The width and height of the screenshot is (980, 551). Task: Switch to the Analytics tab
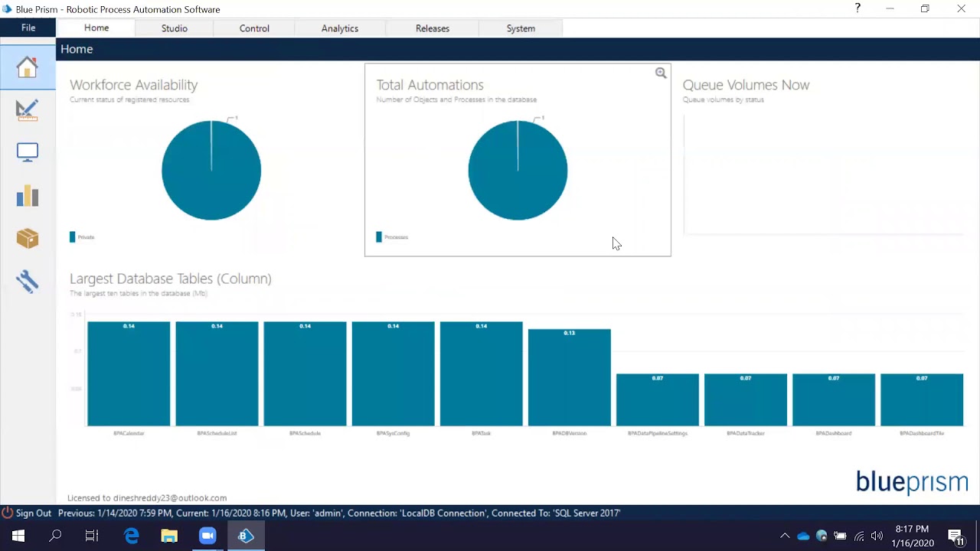click(340, 28)
